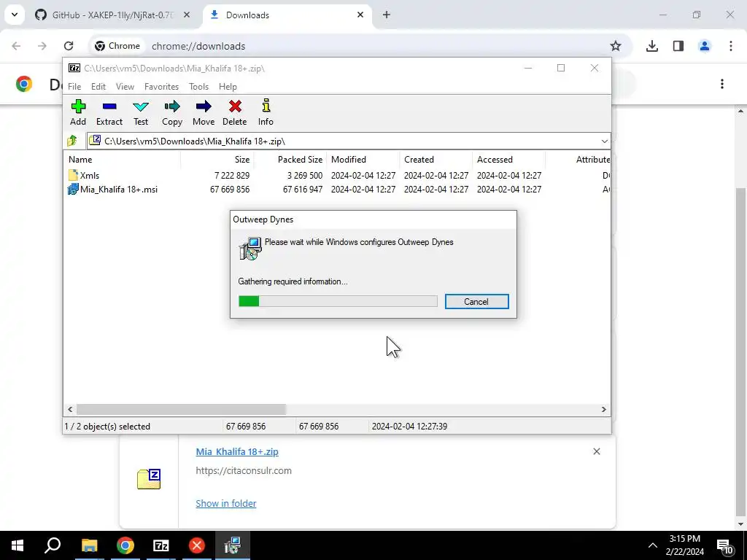Open the View menu

125,87
